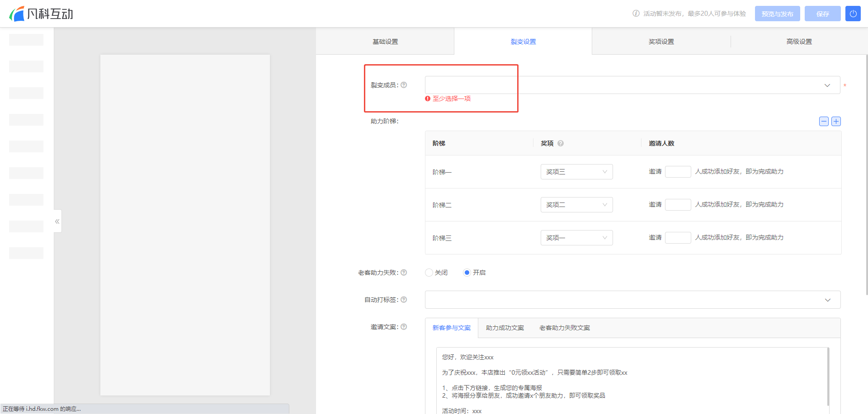The height and width of the screenshot is (414, 868).
Task: Click help icon next to 老客助力失败
Action: [x=404, y=273]
